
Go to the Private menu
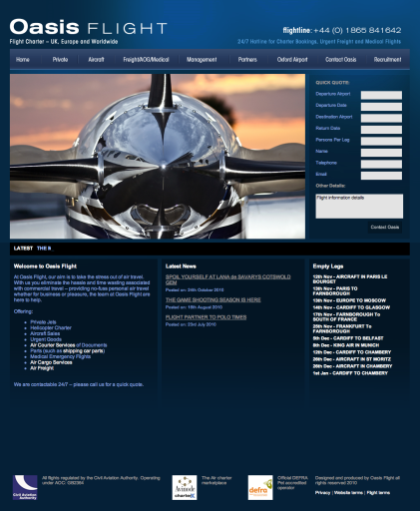(60, 60)
